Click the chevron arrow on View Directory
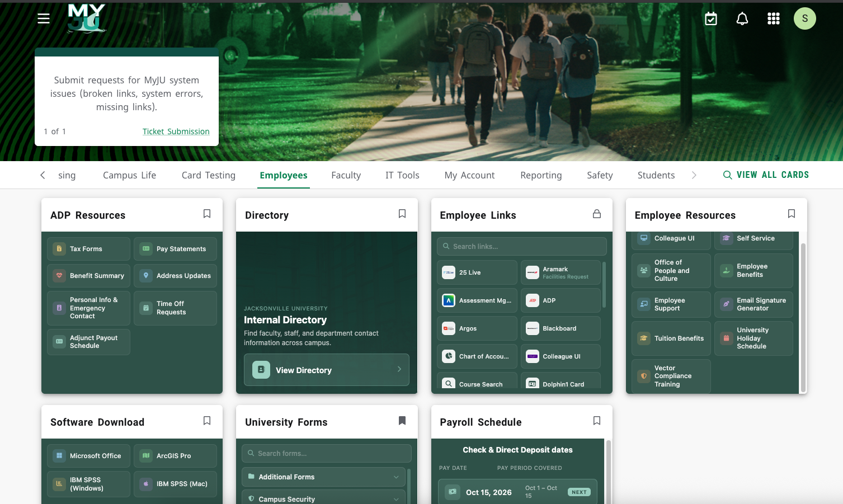Viewport: 843px width, 504px height. point(399,369)
